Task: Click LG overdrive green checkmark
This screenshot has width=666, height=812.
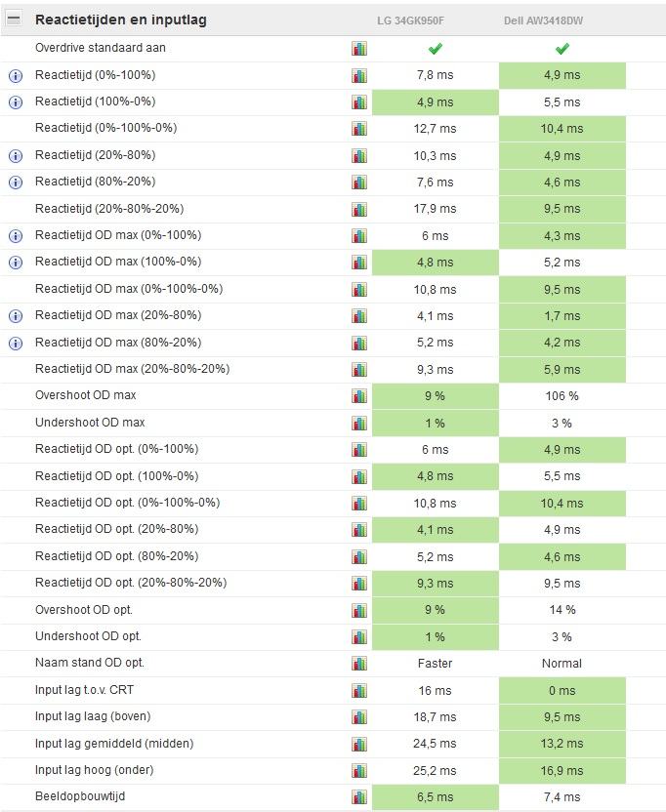Action: click(x=435, y=49)
